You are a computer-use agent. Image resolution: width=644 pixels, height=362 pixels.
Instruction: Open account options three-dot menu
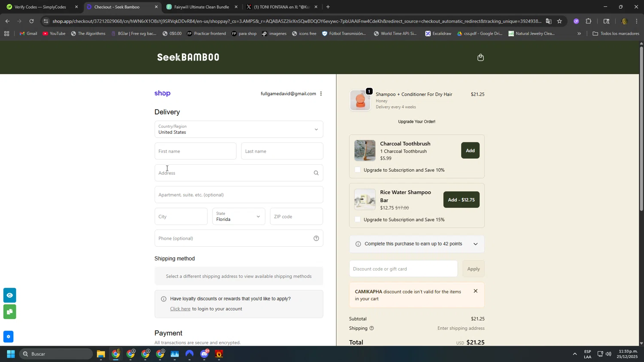click(321, 94)
